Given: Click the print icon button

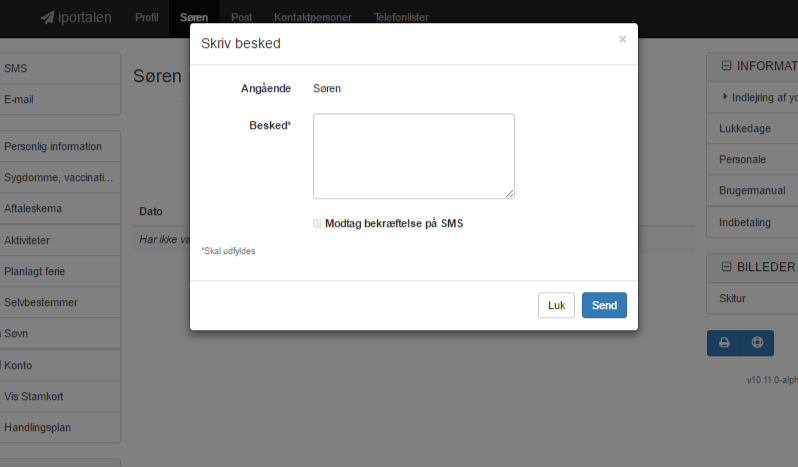Looking at the screenshot, I should tap(724, 342).
